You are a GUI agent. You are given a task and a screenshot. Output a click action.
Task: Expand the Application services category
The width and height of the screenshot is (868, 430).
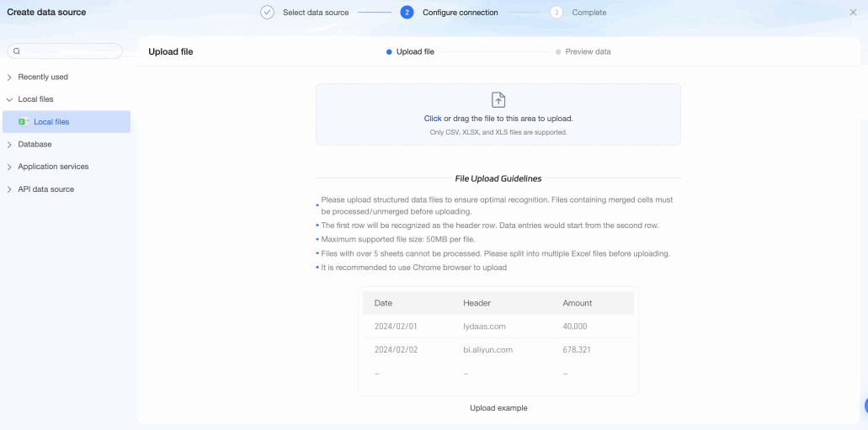(9, 167)
